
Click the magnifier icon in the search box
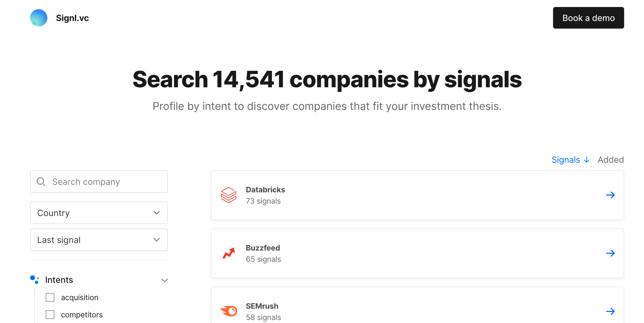click(41, 182)
